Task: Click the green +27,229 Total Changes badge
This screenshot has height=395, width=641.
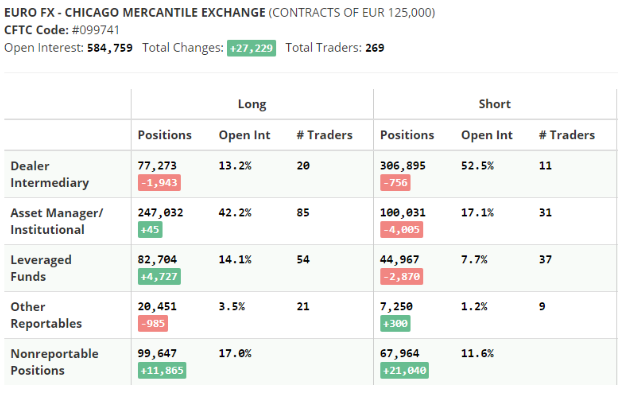Action: 251,48
